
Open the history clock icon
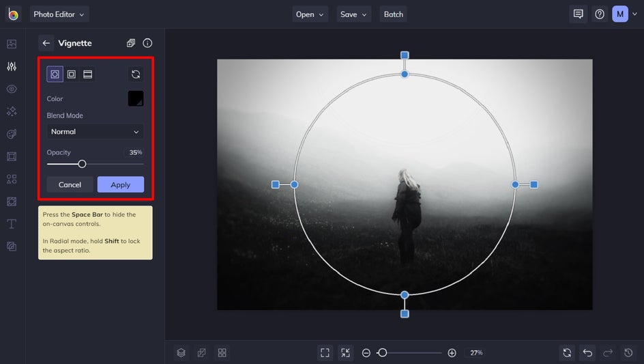click(628, 352)
